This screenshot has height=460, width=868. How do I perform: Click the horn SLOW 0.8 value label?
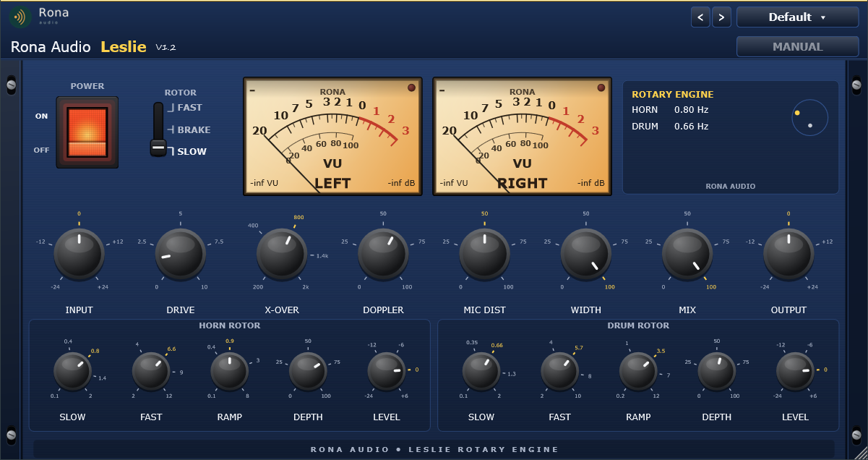tap(95, 351)
